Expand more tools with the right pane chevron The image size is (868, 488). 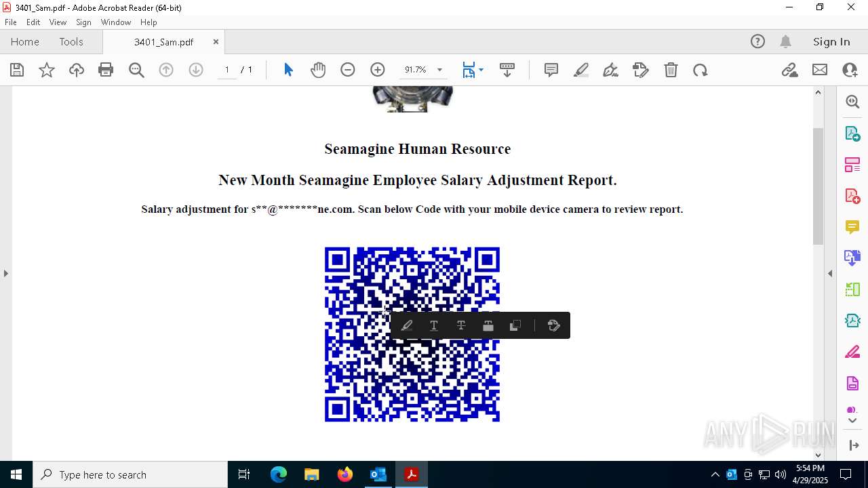(x=852, y=421)
